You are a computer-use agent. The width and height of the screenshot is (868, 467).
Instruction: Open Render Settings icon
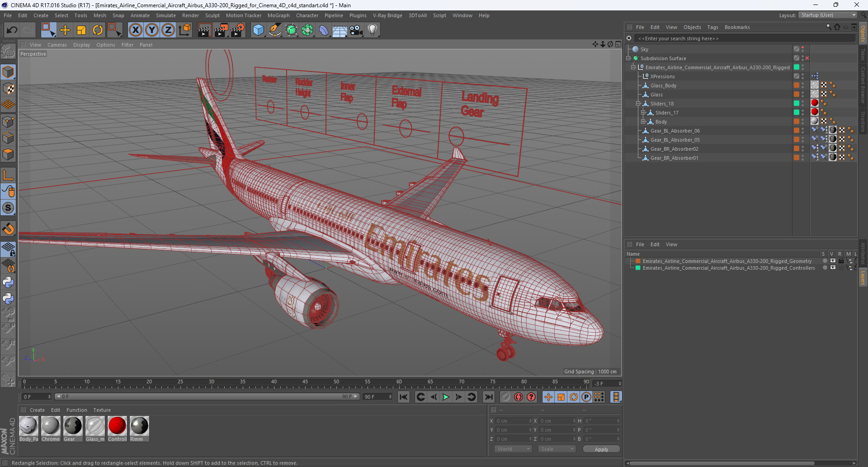[238, 30]
